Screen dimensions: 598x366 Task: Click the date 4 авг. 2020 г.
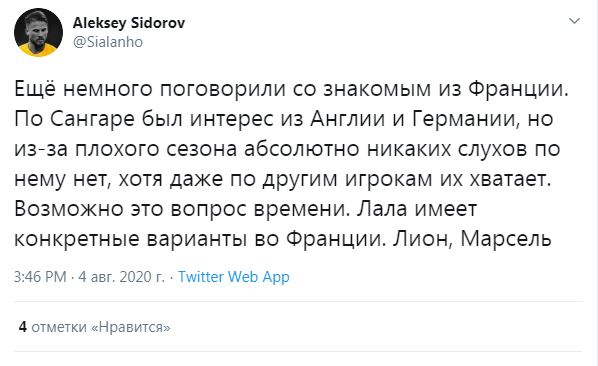[x=122, y=276]
